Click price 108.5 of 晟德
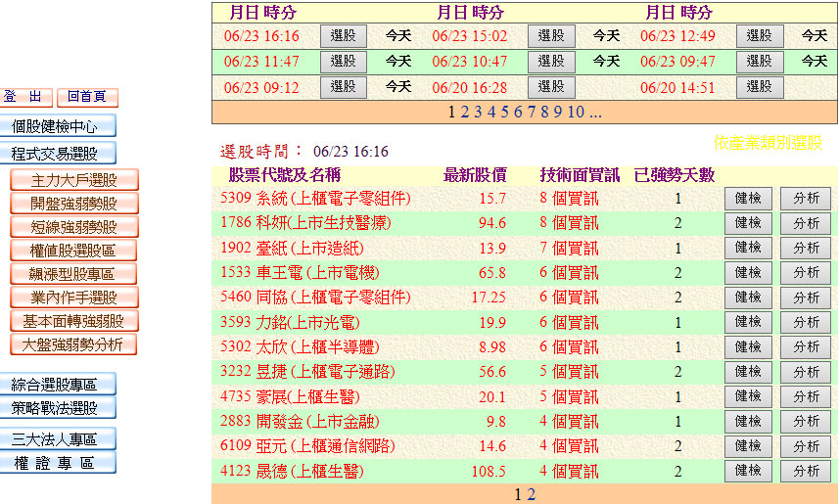Image resolution: width=839 pixels, height=504 pixels. click(489, 472)
